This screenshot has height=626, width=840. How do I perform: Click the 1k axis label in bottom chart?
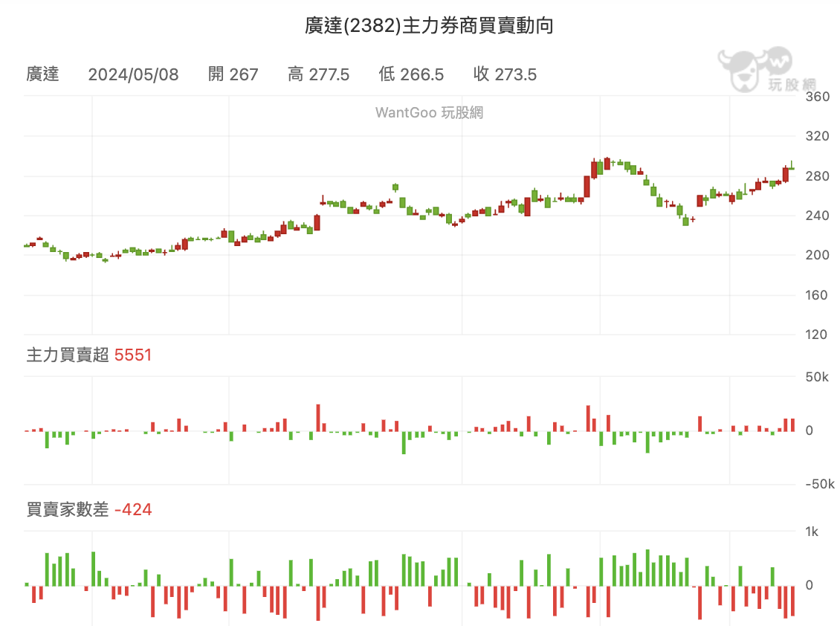pyautogui.click(x=812, y=532)
